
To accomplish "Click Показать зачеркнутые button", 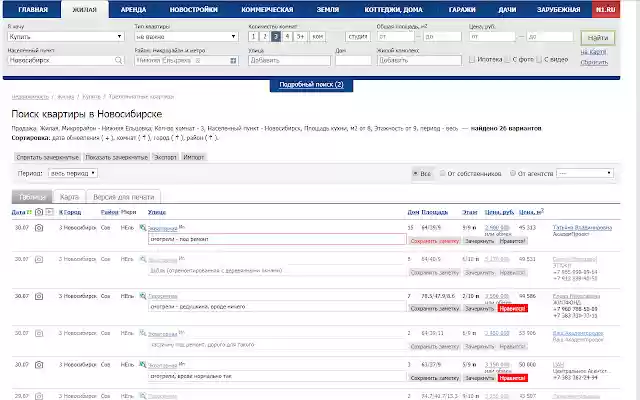I will point(116,157).
